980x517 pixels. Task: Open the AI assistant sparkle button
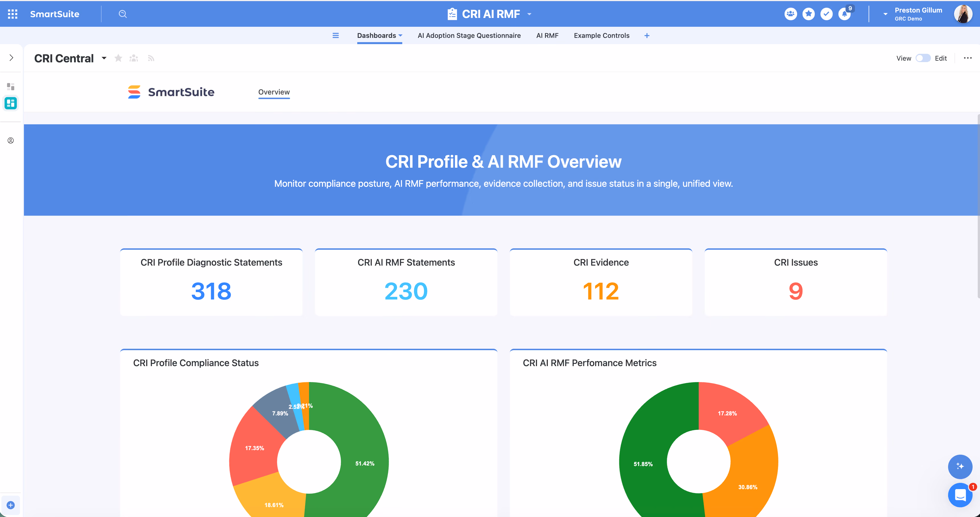click(960, 466)
